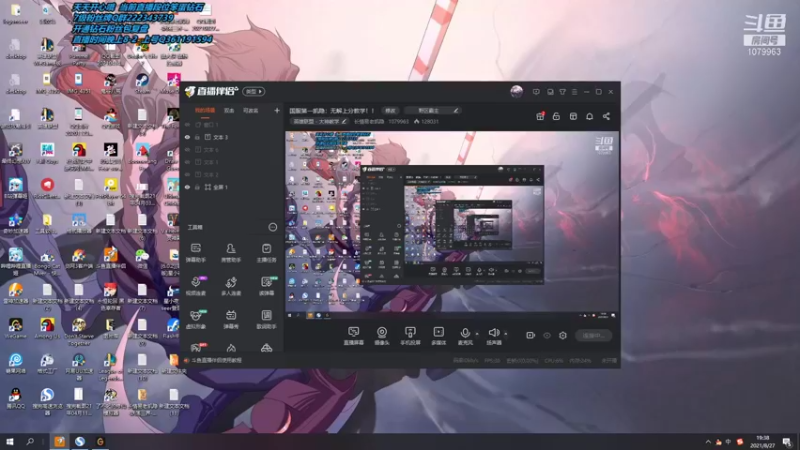This screenshot has width=800, height=450.
Task: Open the 虚拟形象 virtual avatar tool
Action: 196,319
